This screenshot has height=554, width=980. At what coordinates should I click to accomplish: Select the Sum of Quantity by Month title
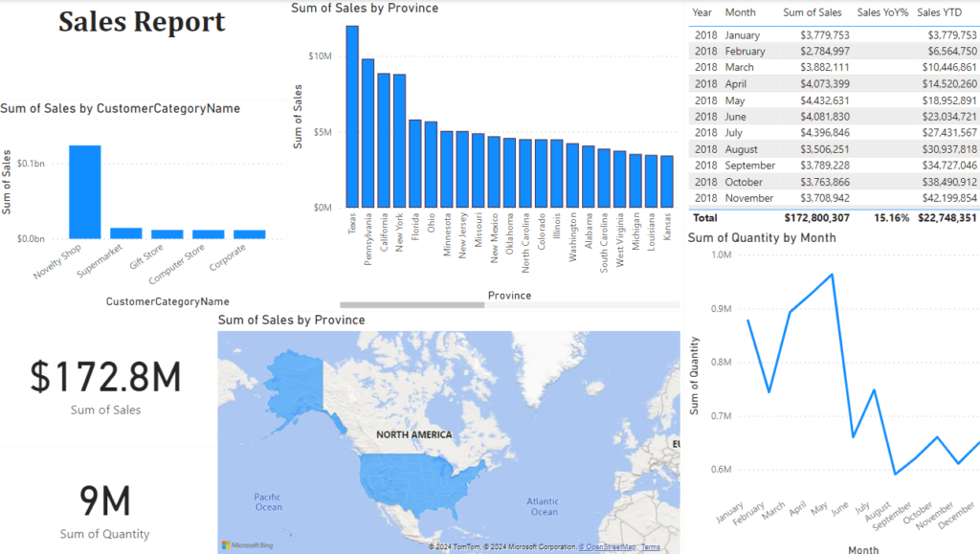click(761, 238)
